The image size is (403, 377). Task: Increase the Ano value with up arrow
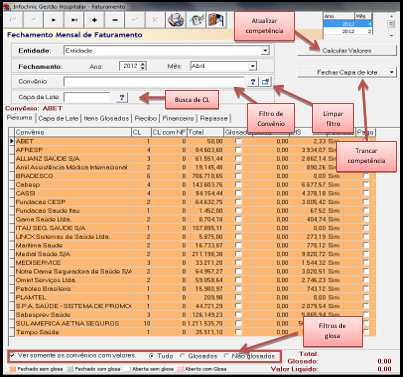tap(143, 64)
